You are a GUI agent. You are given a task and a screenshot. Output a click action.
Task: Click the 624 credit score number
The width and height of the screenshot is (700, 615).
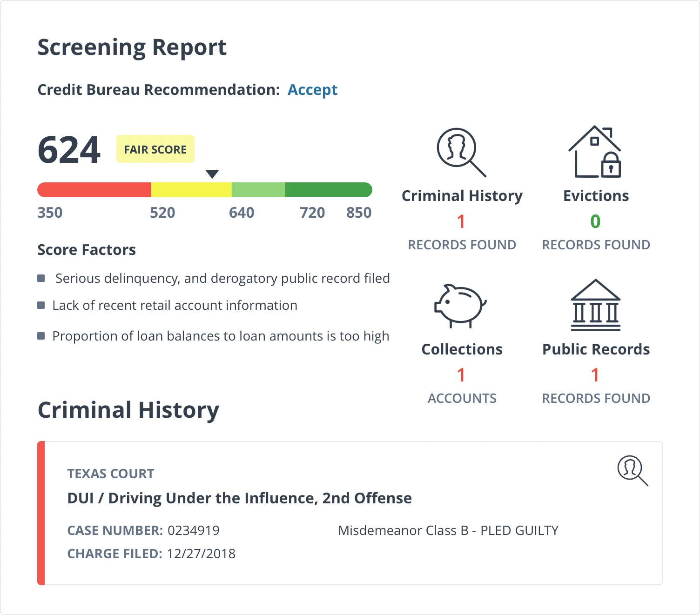pyautogui.click(x=69, y=150)
